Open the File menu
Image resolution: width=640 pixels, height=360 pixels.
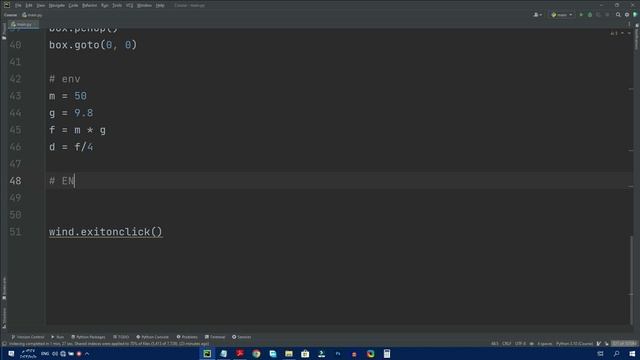pyautogui.click(x=18, y=5)
